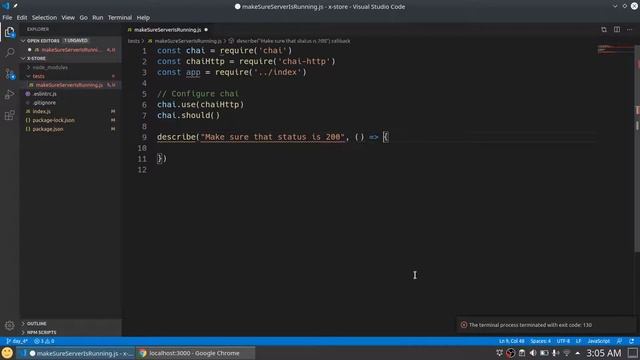Show hidden system tray icons arrow
Viewport: 640px width, 360px height.
pos(578,353)
